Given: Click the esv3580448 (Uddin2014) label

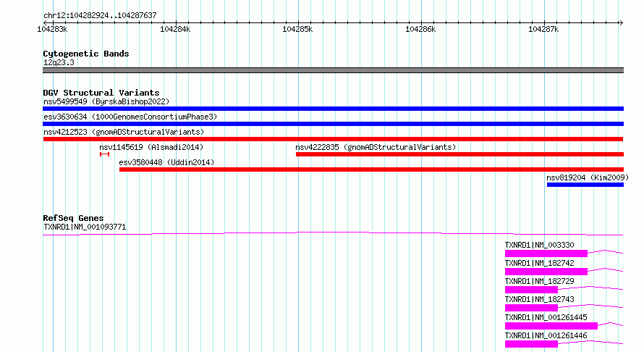Looking at the screenshot, I should [166, 162].
